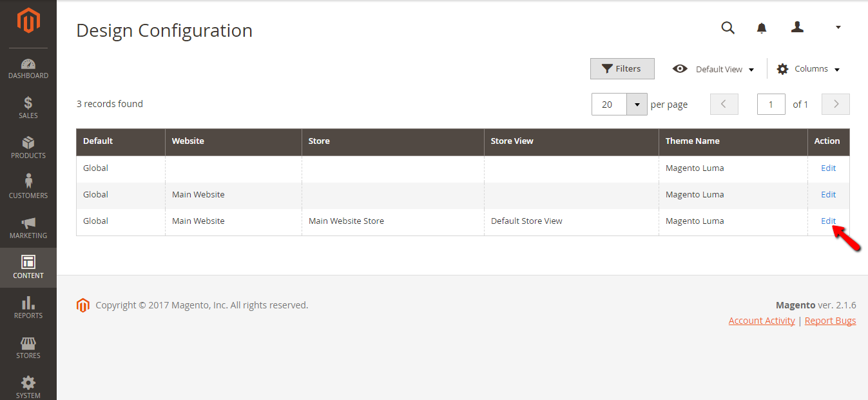The height and width of the screenshot is (400, 868).
Task: Expand the Columns dropdown
Action: pyautogui.click(x=809, y=69)
